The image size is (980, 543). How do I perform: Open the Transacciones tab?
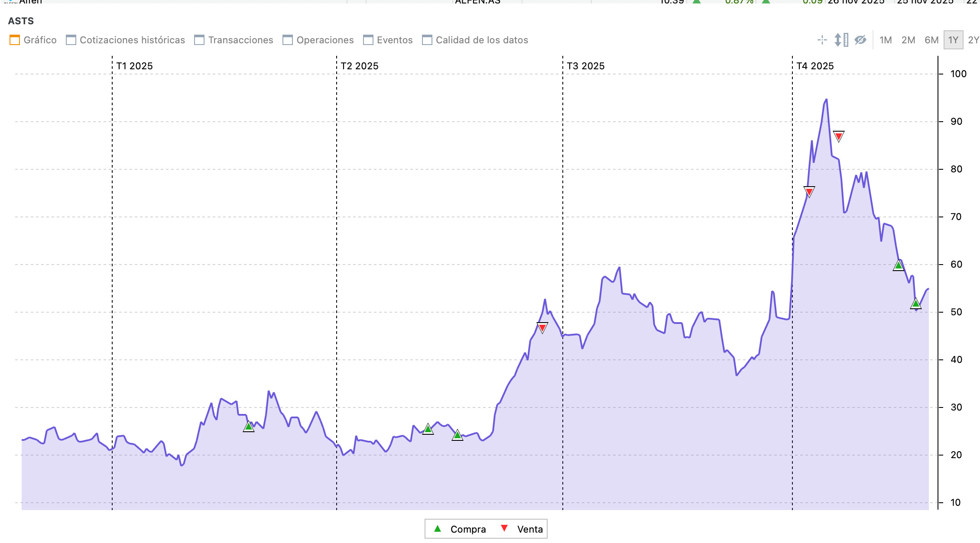tap(240, 40)
